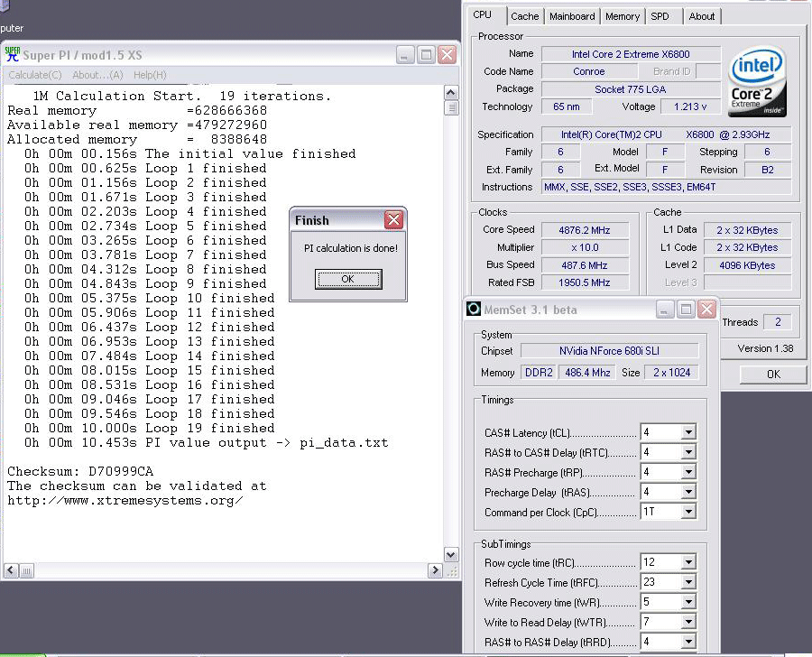Expand the RAS# to CAS# Delay (tRTC) dropdown
Screen dimensions: 812x657
[x=688, y=452]
